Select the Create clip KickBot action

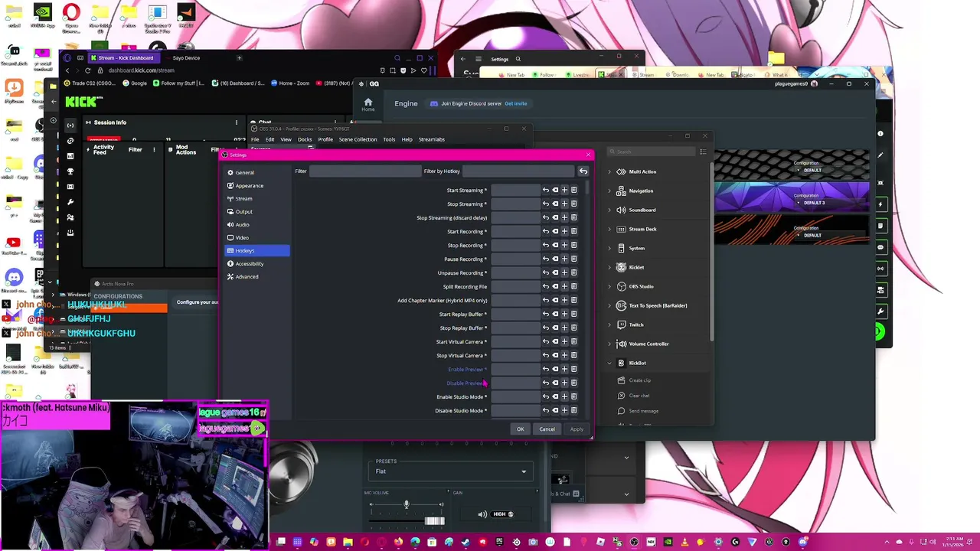[x=639, y=380]
